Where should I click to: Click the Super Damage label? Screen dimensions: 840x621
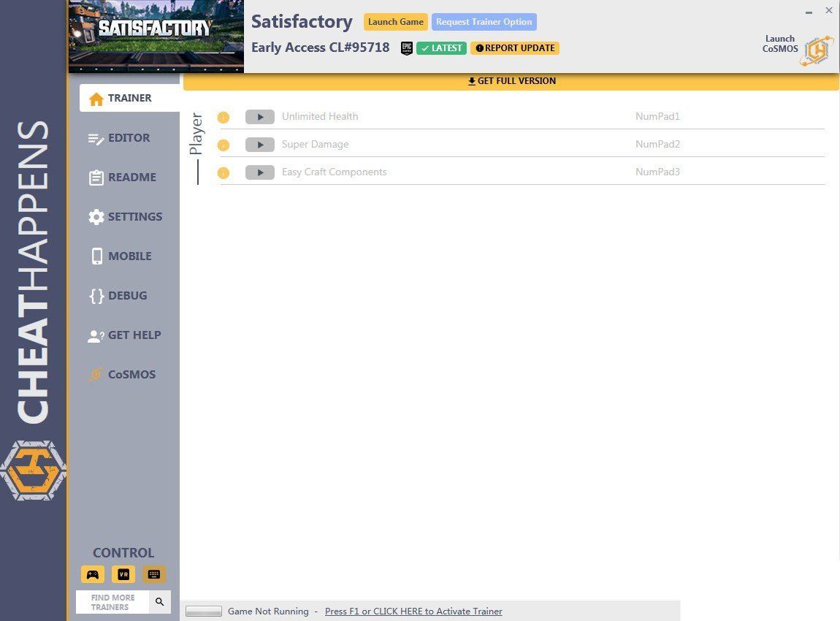[315, 144]
